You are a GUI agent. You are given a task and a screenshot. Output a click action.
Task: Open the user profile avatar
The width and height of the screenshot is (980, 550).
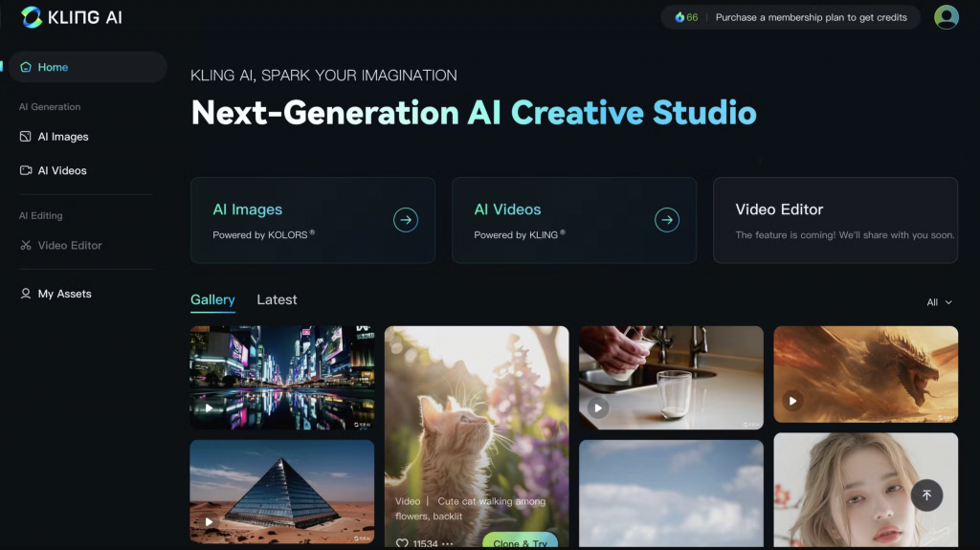(946, 17)
